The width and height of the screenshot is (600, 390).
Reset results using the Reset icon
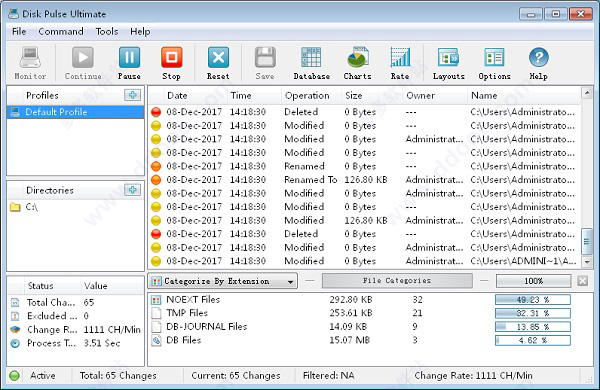[218, 58]
